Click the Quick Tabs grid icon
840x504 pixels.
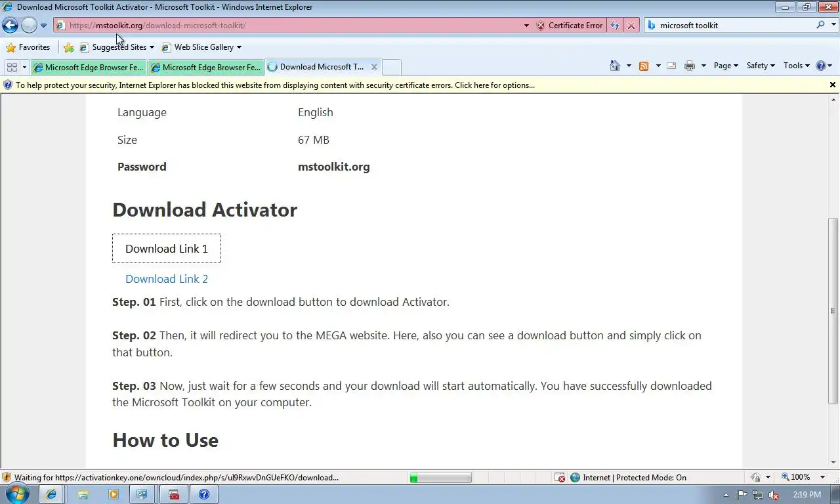tap(12, 67)
